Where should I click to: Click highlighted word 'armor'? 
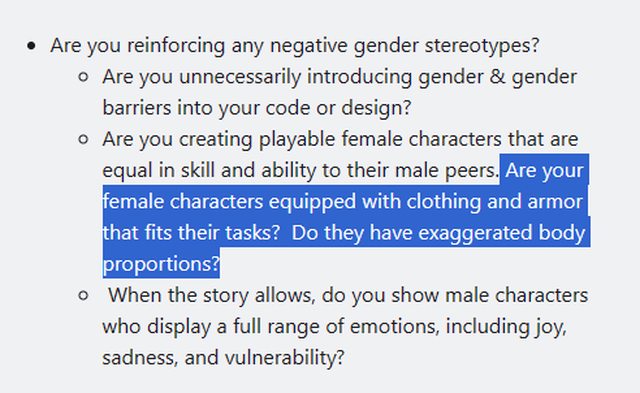click(x=555, y=202)
